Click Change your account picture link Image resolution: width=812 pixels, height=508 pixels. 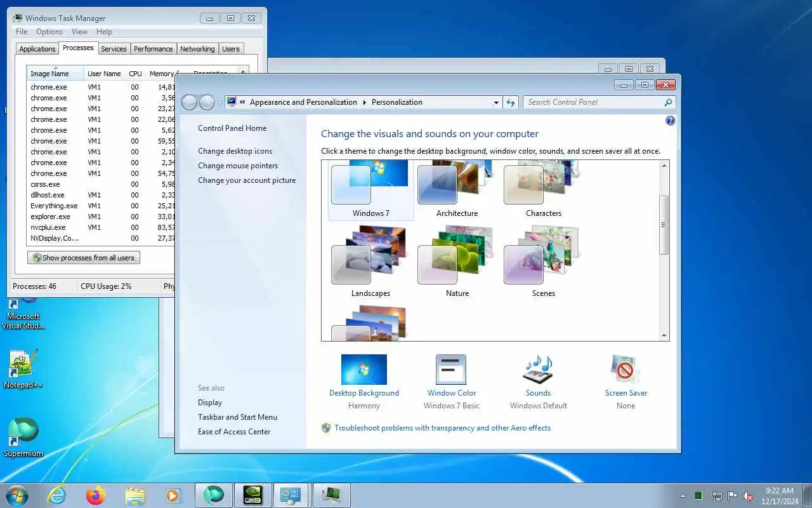coord(247,180)
